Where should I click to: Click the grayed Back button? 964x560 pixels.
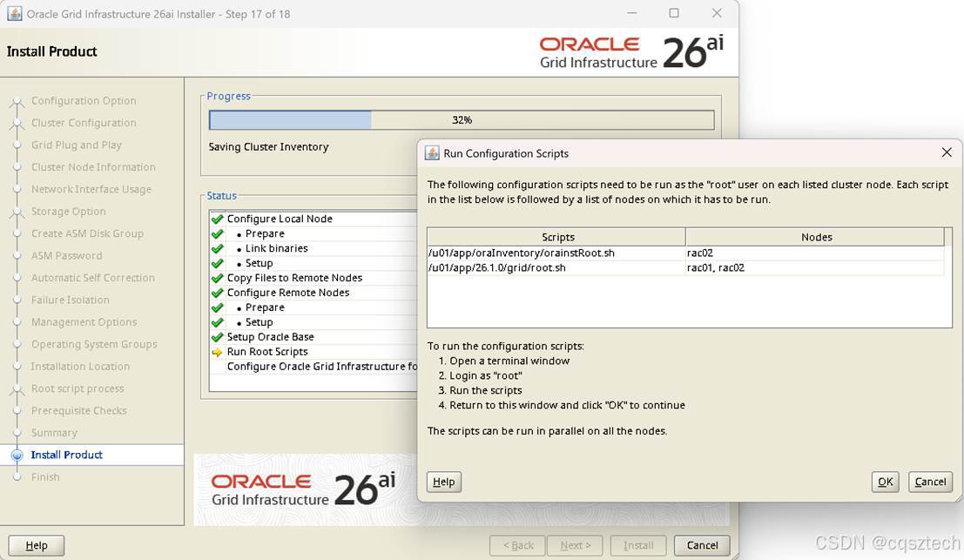point(517,544)
